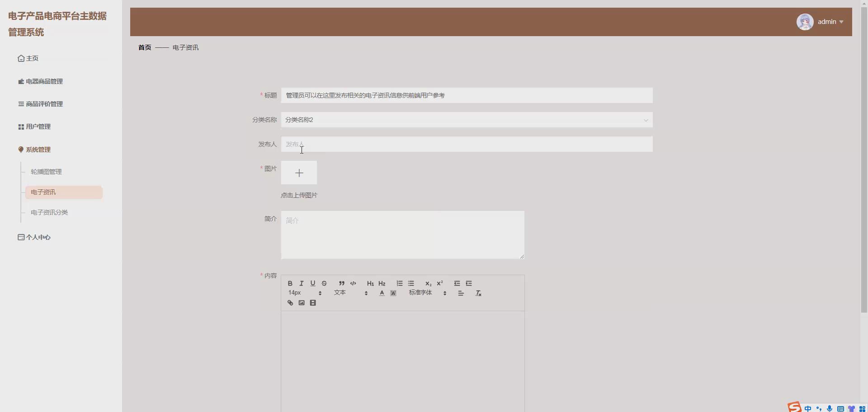Open 电子资讯分类 submenu item

(x=49, y=212)
